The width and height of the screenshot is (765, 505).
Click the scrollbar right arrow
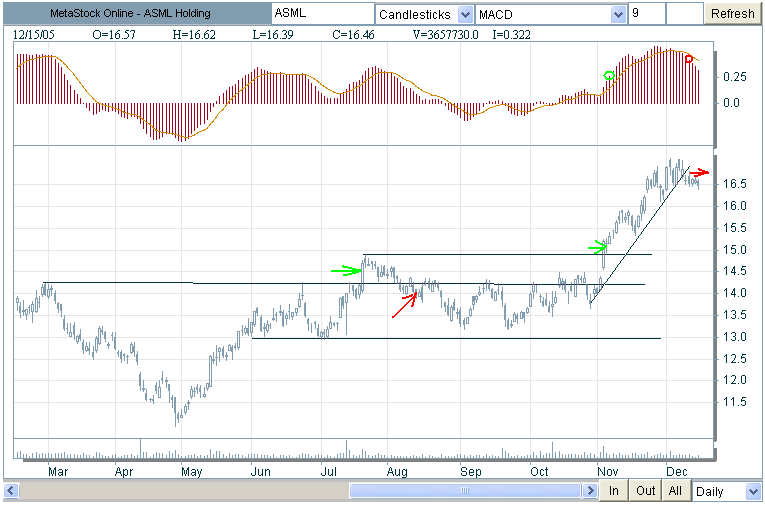coord(590,490)
